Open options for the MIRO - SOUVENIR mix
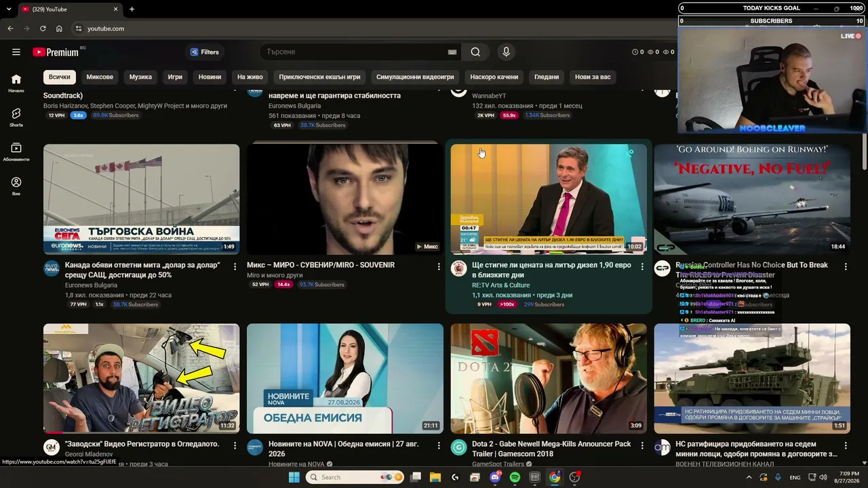 [439, 267]
